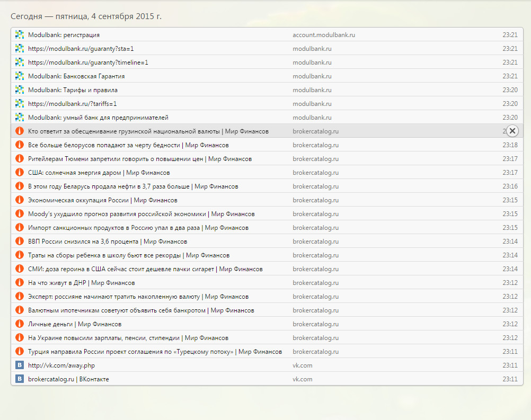Open 'ВВП России снизился на 3,6 процента'
This screenshot has width=531, height=420.
click(107, 242)
